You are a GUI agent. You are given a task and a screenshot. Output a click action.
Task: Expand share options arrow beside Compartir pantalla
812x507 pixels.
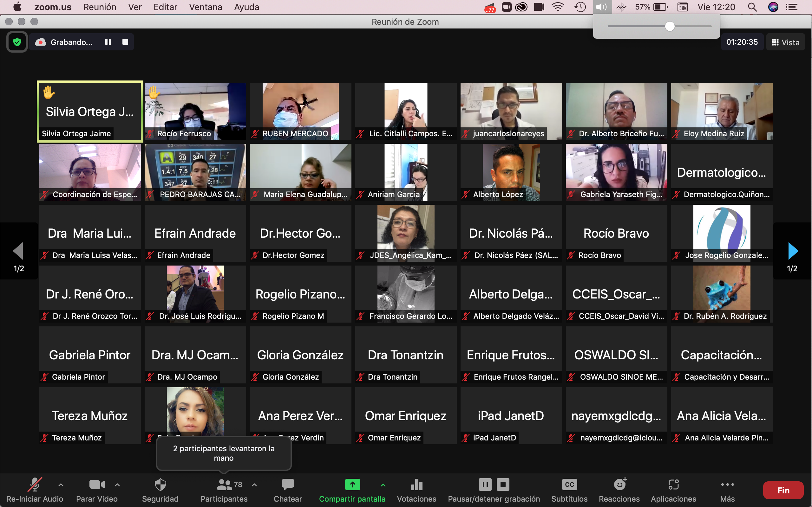383,485
